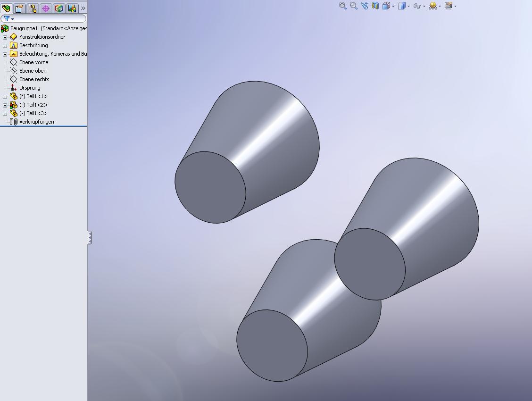Click the Previous View tool
Viewport: 532px width, 401px height.
tap(365, 6)
